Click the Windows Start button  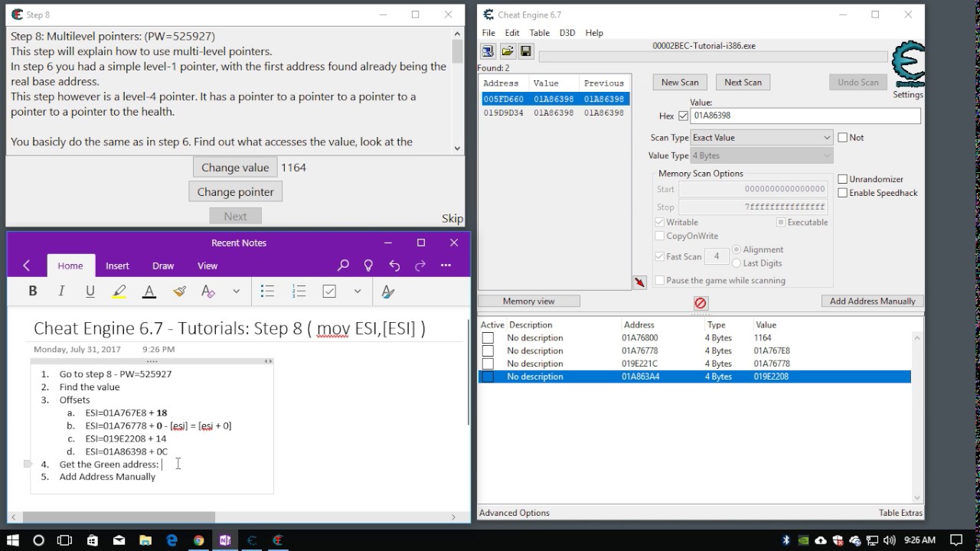point(13,540)
